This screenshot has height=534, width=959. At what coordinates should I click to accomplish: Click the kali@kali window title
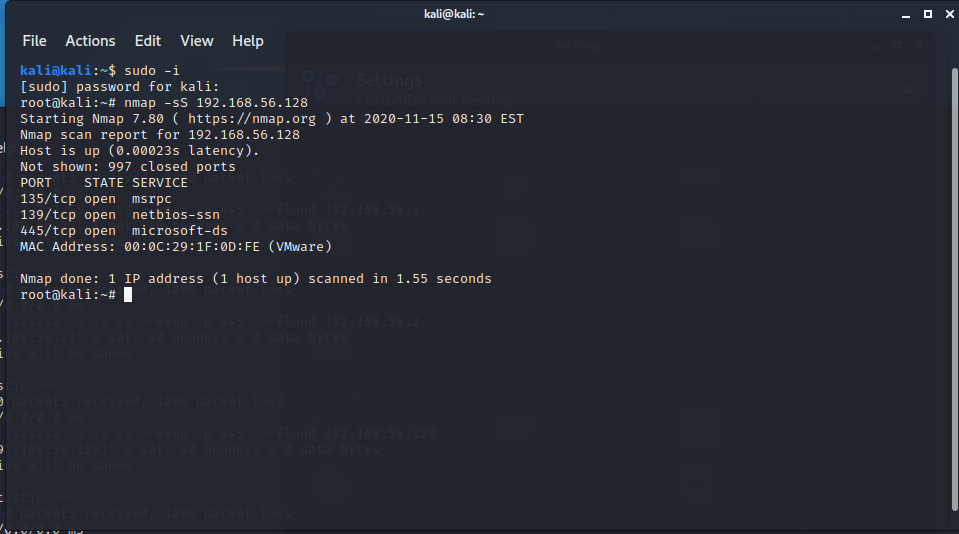coord(454,14)
